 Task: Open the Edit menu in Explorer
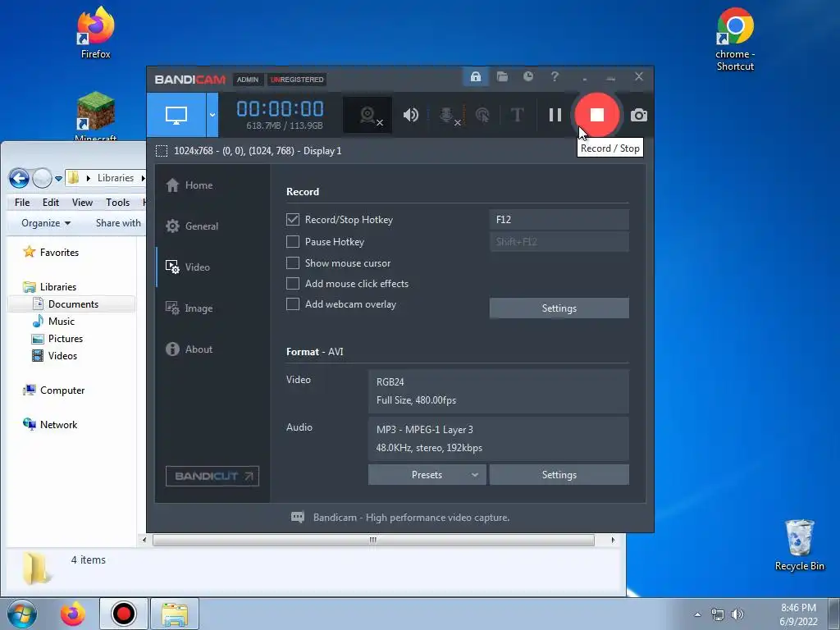coord(51,203)
